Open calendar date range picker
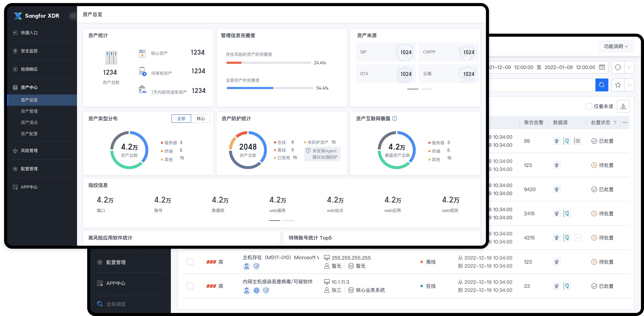Image resolution: width=644 pixels, height=316 pixels. coord(602,67)
